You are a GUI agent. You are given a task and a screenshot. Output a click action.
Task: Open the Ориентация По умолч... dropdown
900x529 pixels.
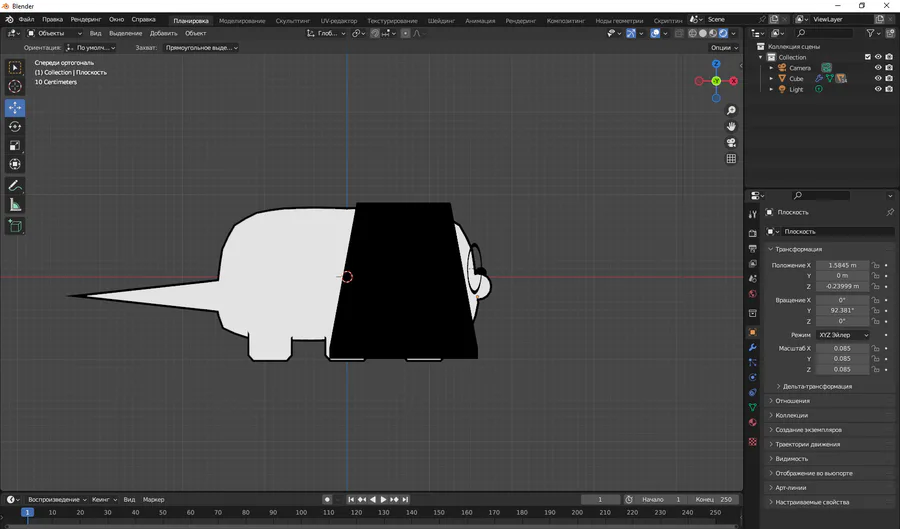point(91,48)
